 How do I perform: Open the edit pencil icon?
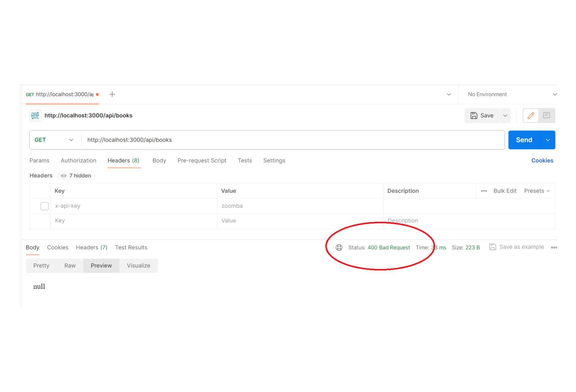coord(531,115)
